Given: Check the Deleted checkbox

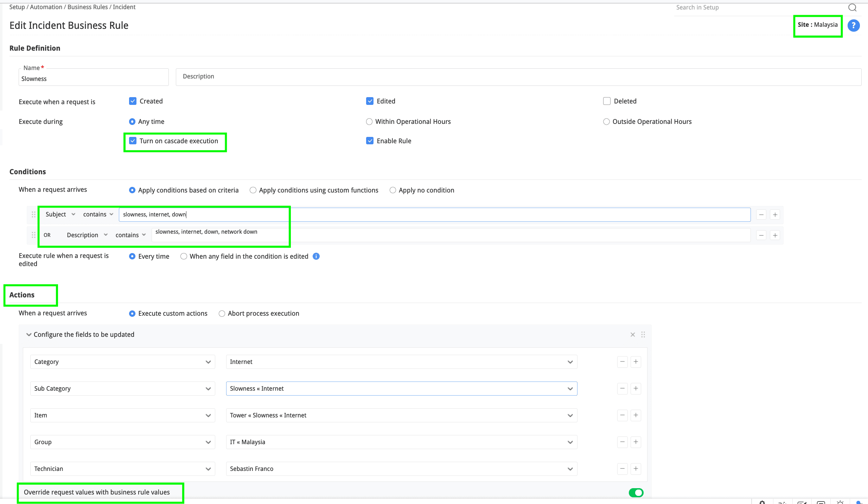Looking at the screenshot, I should click(607, 101).
